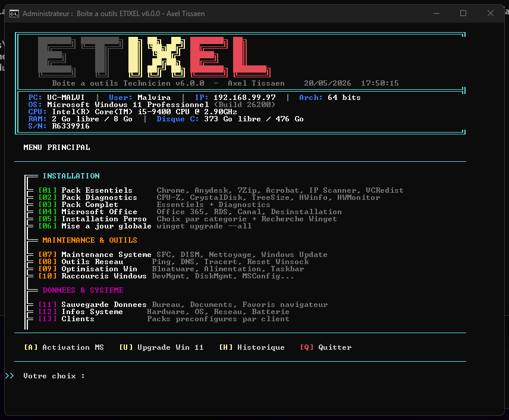This screenshot has height=420, width=509.
Task: Minimize the ETIXEL console window
Action: coord(436,13)
